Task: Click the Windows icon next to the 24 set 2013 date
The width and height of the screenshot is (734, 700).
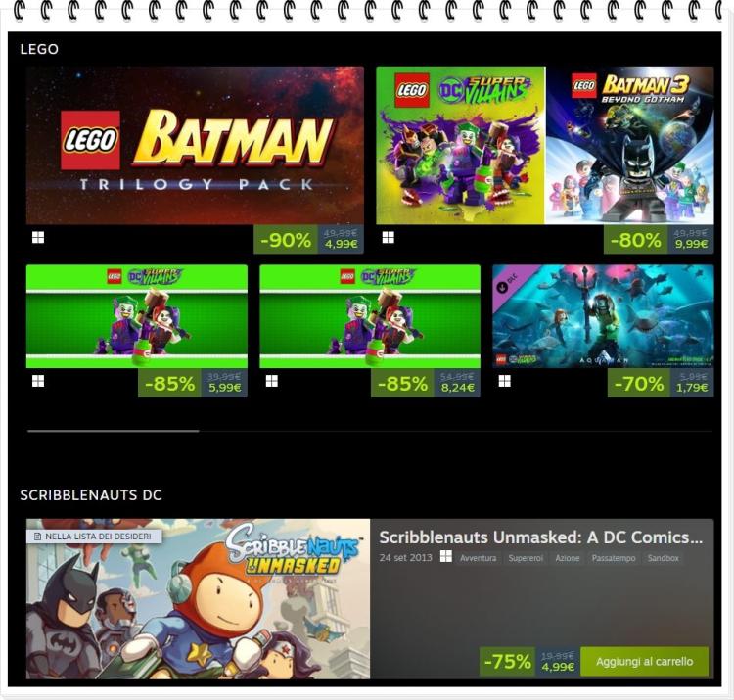Action: (446, 557)
